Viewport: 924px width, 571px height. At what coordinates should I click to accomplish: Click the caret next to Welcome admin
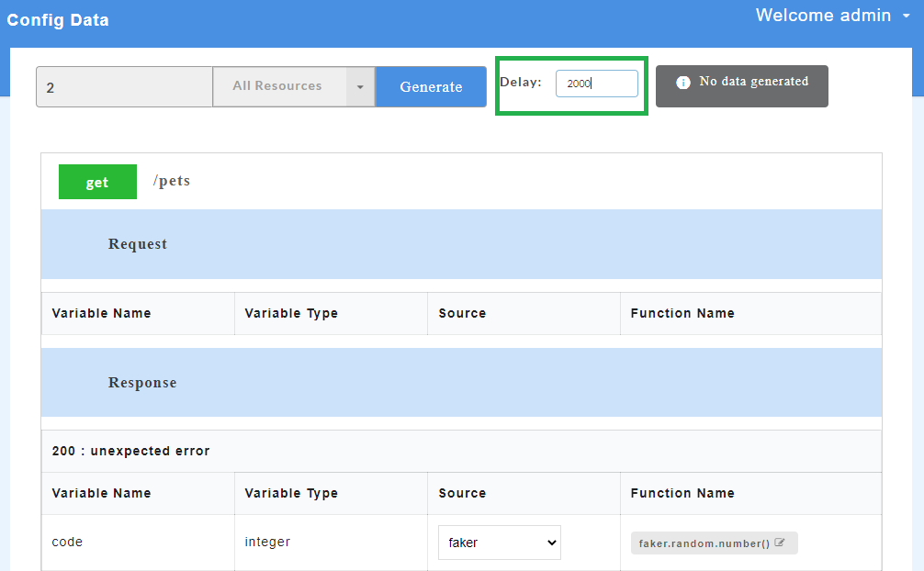pyautogui.click(x=906, y=17)
